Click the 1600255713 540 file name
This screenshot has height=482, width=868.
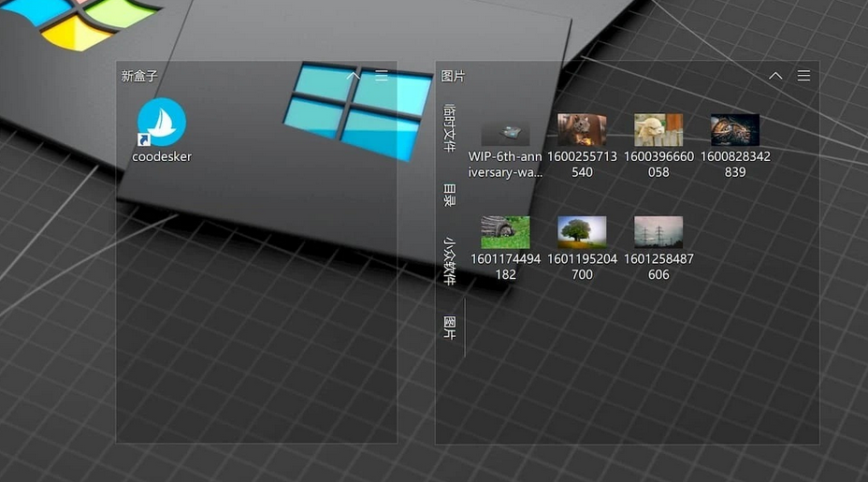pyautogui.click(x=582, y=164)
